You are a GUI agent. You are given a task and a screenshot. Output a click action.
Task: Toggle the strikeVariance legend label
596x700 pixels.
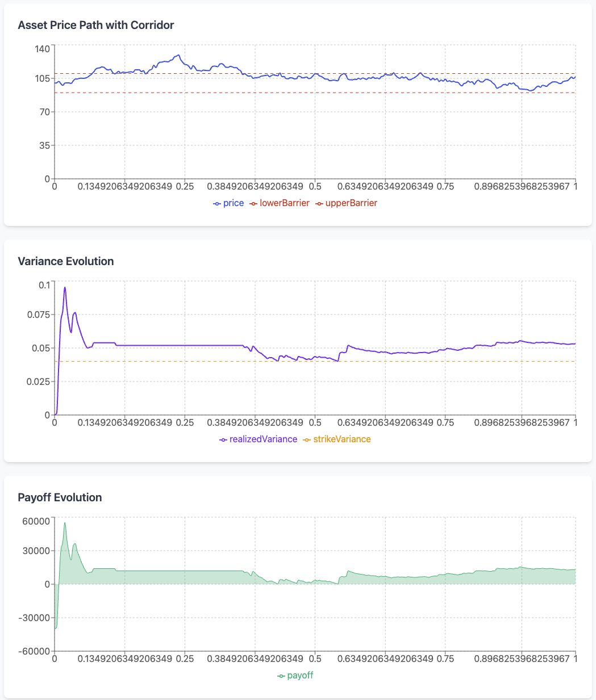click(342, 439)
